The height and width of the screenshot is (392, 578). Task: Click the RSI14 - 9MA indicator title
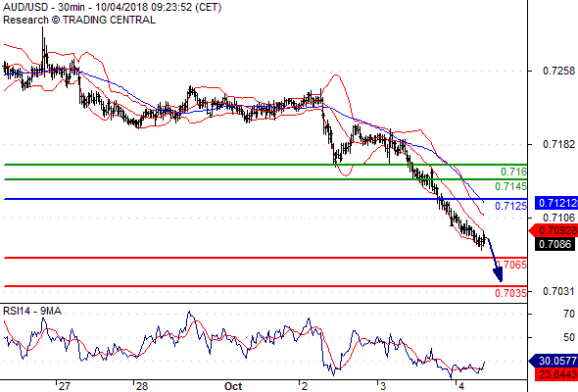[32, 311]
